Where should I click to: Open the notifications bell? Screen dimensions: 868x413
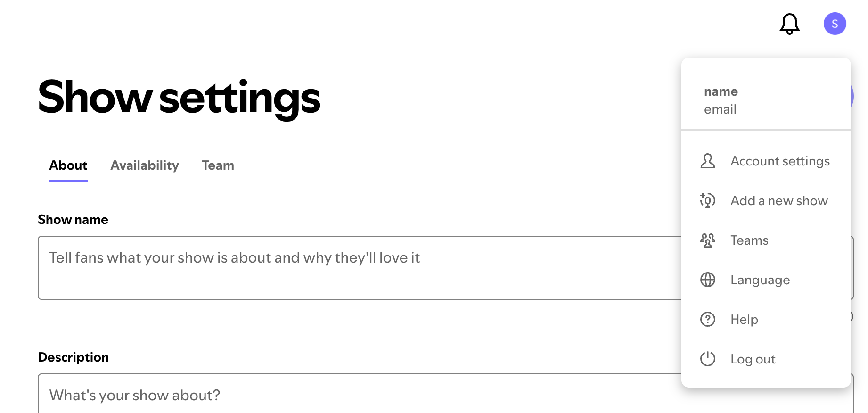click(x=789, y=24)
